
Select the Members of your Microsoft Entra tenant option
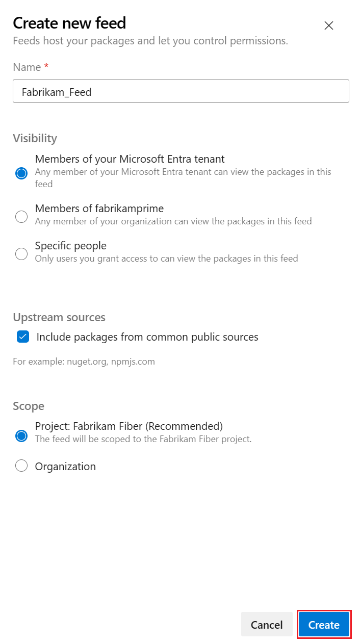coord(21,173)
